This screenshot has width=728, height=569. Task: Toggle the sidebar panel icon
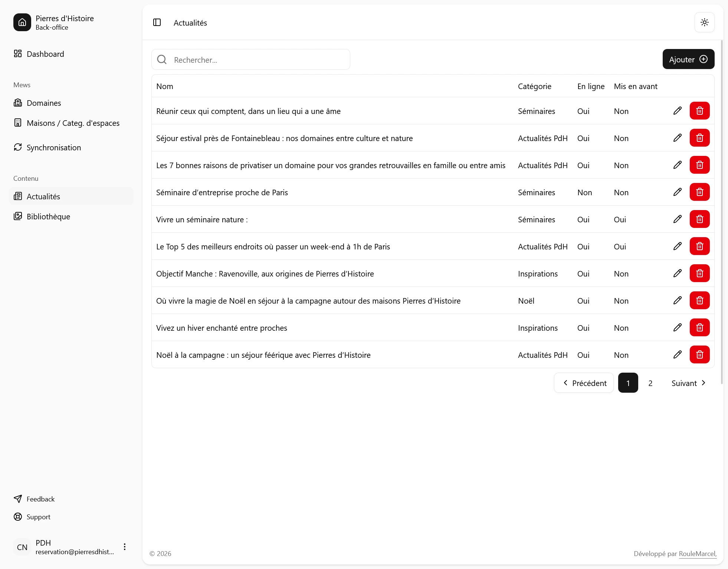(x=157, y=22)
